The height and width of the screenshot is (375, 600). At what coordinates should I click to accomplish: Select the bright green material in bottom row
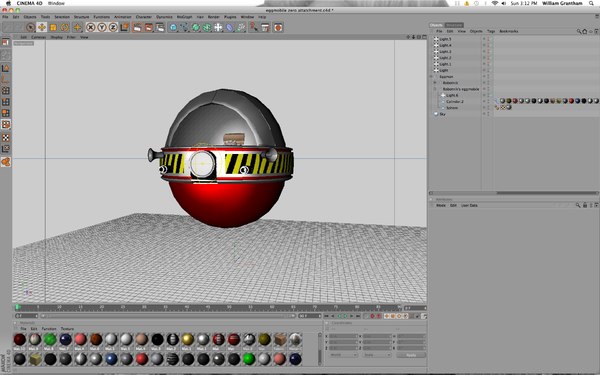pos(249,359)
